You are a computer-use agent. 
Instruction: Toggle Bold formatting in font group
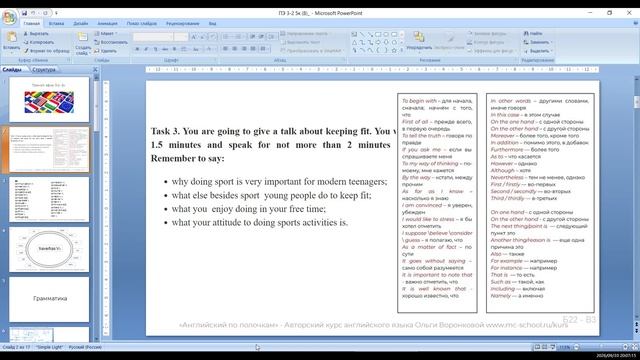coord(137,49)
